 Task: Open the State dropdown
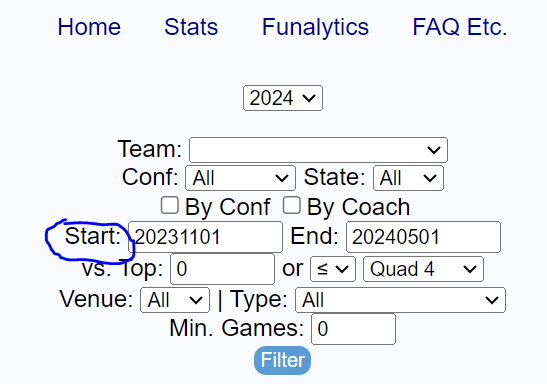tap(408, 178)
